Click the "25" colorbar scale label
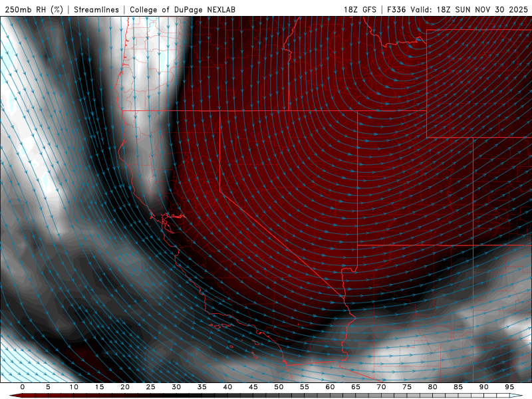532x399 pixels. [151, 387]
